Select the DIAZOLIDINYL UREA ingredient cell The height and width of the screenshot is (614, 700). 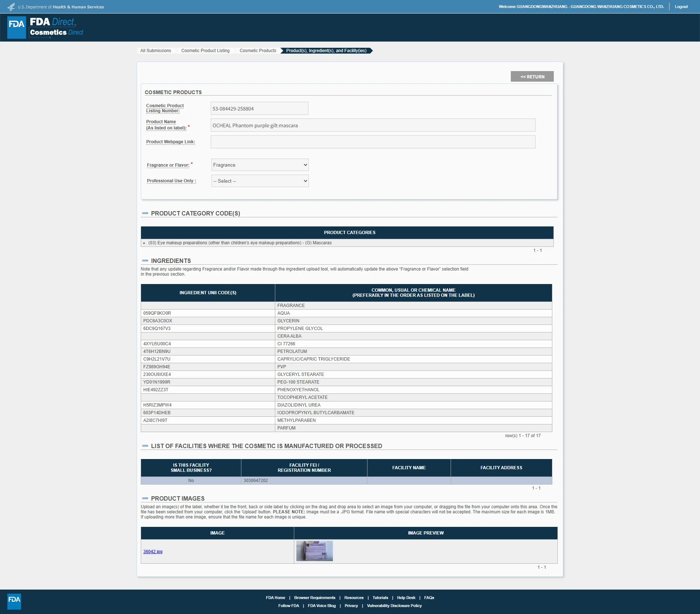coord(413,405)
